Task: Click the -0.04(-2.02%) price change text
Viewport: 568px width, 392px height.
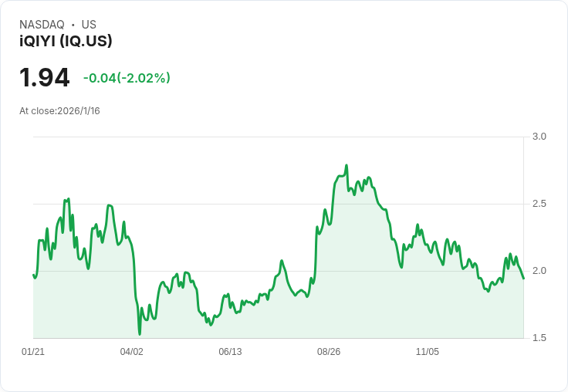Action: (x=127, y=78)
